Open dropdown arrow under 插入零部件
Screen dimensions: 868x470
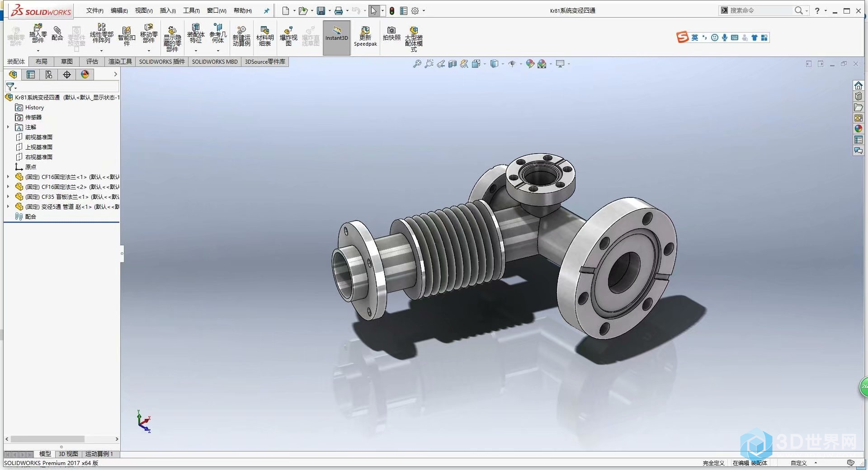coord(38,51)
